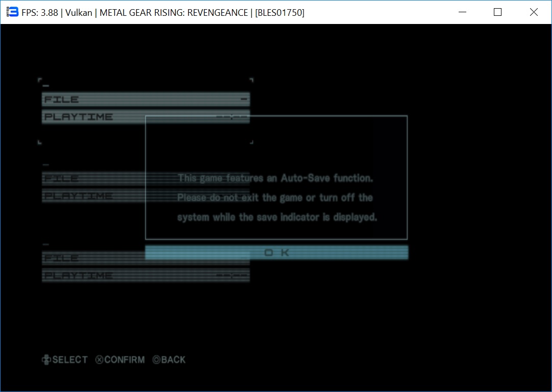Click the BACK hint label at the bottom

(x=173, y=360)
